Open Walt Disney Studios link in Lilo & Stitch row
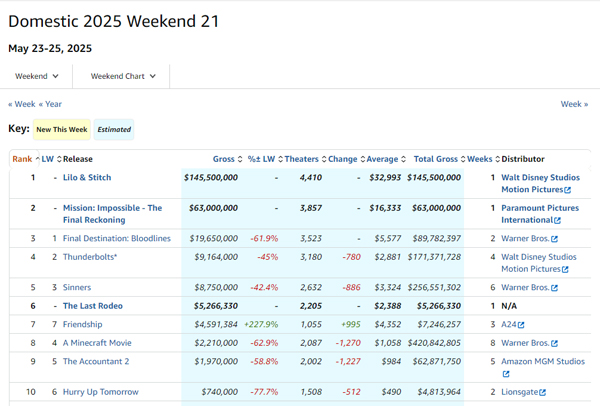Viewport: 600px width, 406px height. pyautogui.click(x=540, y=183)
